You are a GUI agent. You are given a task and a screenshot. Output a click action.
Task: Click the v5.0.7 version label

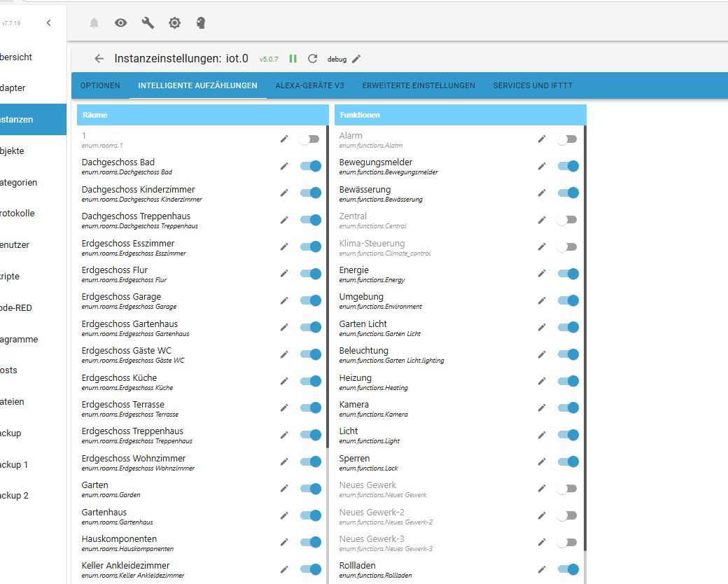pos(269,59)
